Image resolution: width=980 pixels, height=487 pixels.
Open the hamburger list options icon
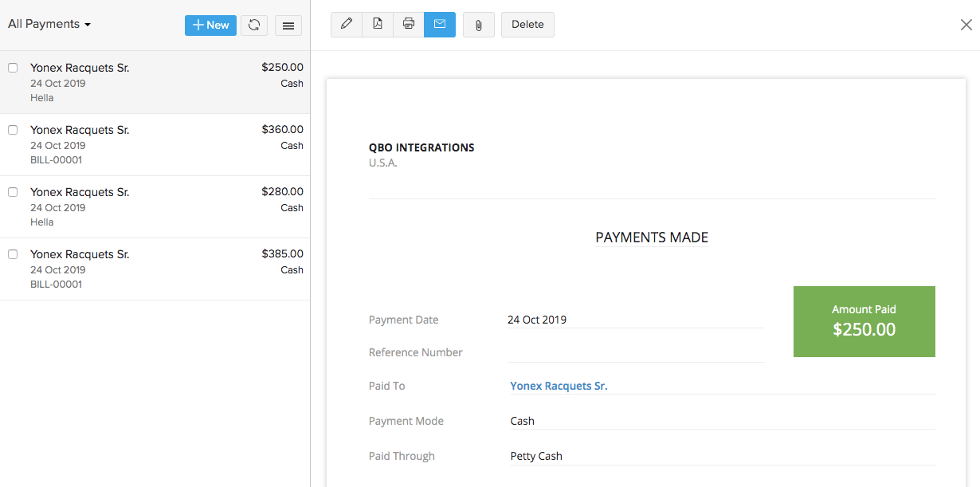[288, 25]
